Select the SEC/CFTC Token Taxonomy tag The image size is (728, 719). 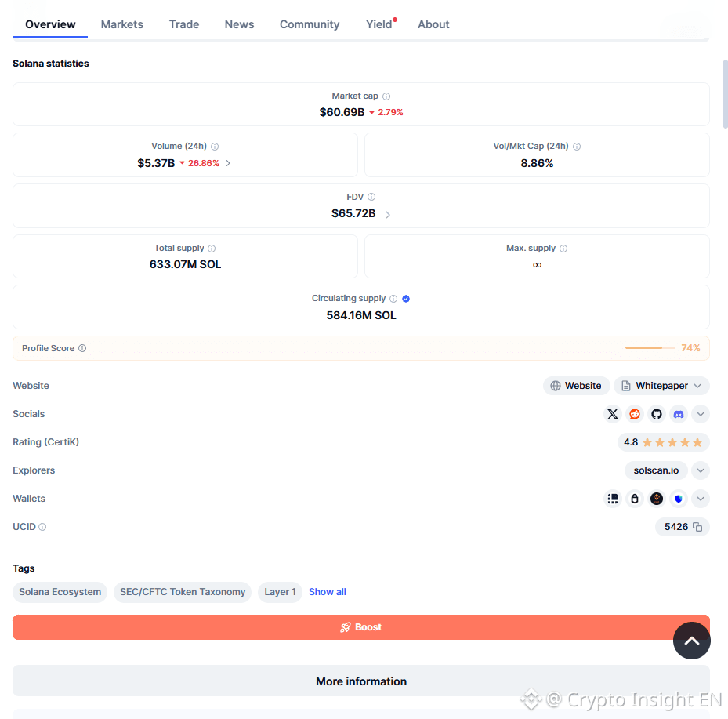(183, 592)
